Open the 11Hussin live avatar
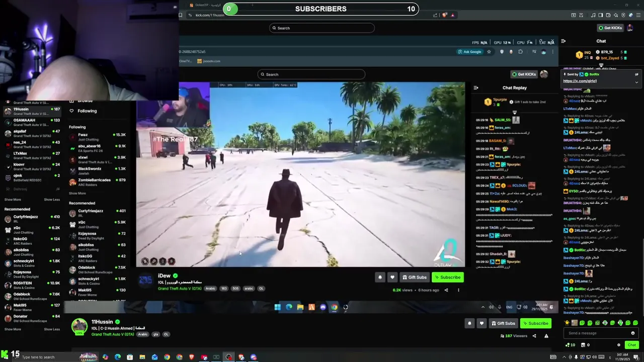Image resolution: width=644 pixels, height=362 pixels. tap(79, 326)
